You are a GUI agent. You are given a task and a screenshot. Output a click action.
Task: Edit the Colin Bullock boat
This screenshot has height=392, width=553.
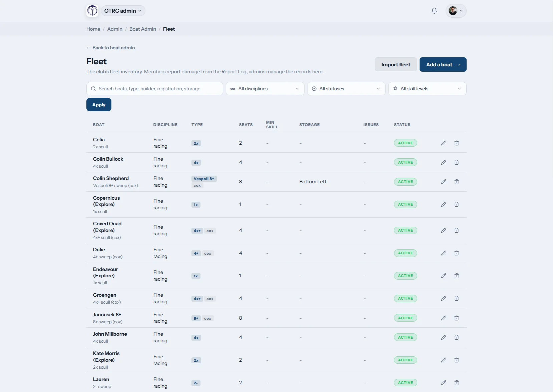coord(443,162)
